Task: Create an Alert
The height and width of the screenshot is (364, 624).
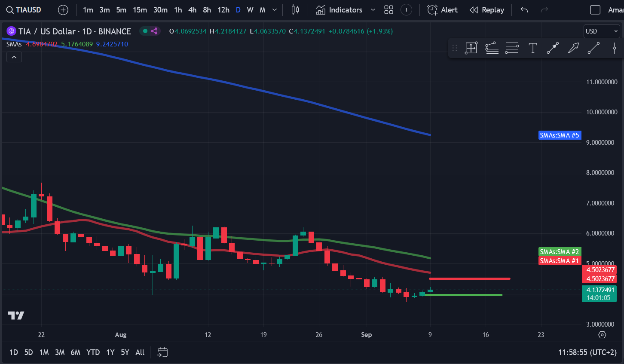Action: pyautogui.click(x=443, y=10)
